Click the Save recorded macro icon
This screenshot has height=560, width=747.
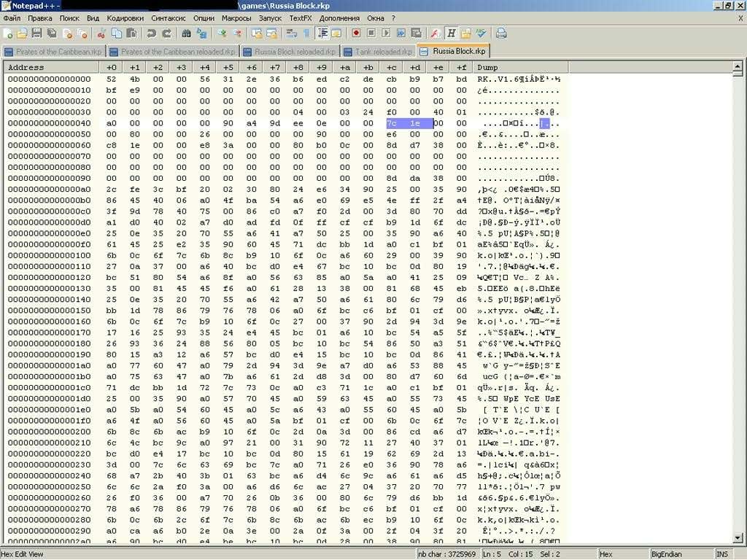tap(417, 34)
